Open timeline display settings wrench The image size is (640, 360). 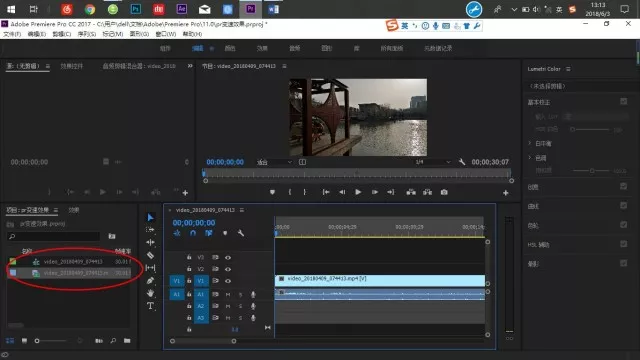[241, 233]
